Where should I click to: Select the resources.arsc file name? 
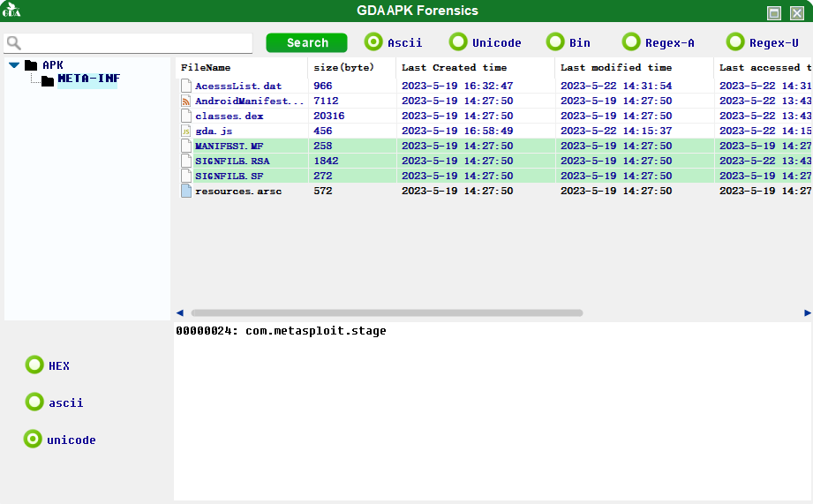point(238,192)
